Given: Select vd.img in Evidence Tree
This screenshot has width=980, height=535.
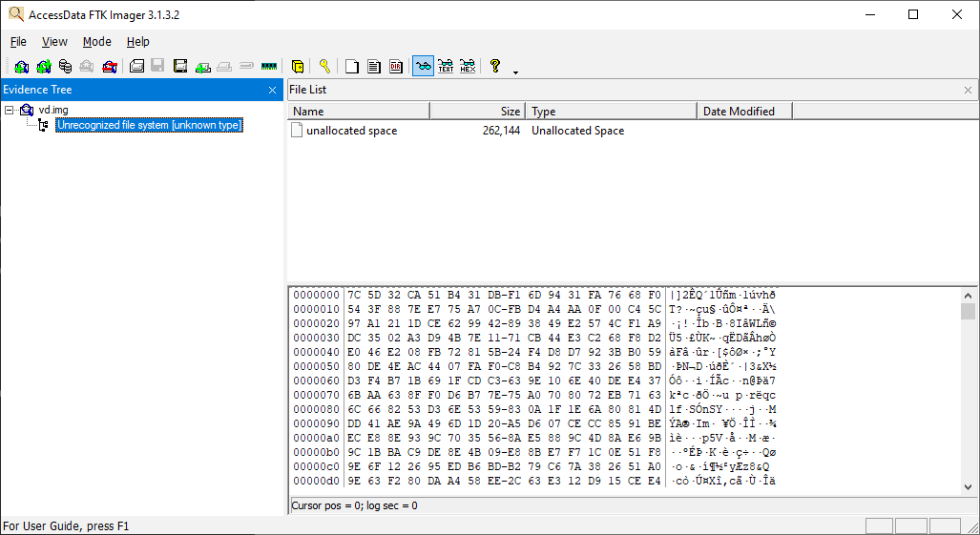Looking at the screenshot, I should 53,110.
